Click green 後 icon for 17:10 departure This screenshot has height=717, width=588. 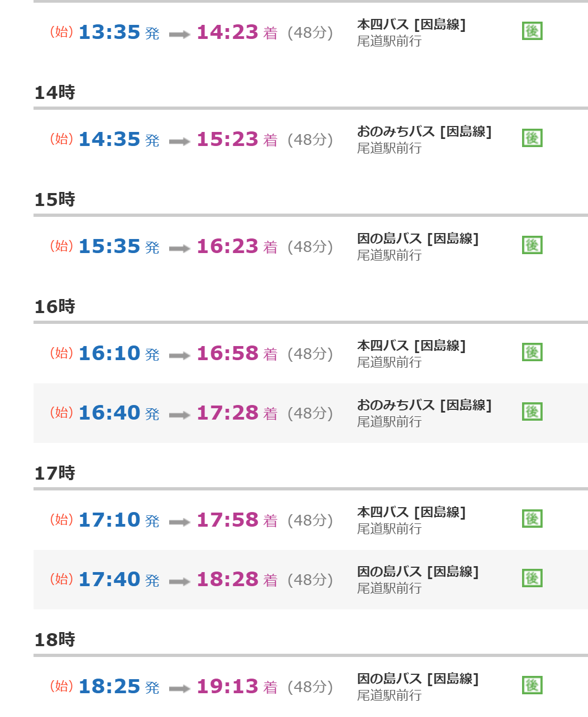[x=532, y=519]
